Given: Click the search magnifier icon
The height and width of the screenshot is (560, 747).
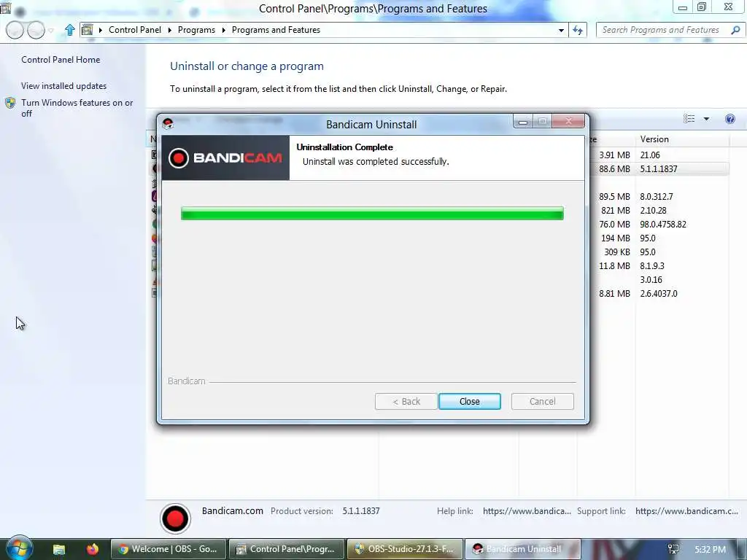Looking at the screenshot, I should tap(735, 30).
